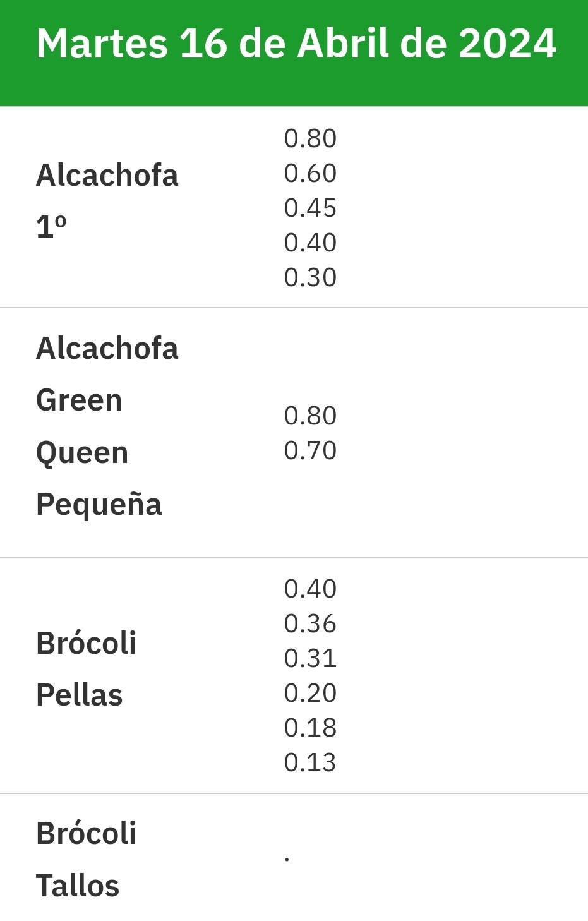Click the 0.80 price for Green Queen Pequeña

[x=310, y=416]
